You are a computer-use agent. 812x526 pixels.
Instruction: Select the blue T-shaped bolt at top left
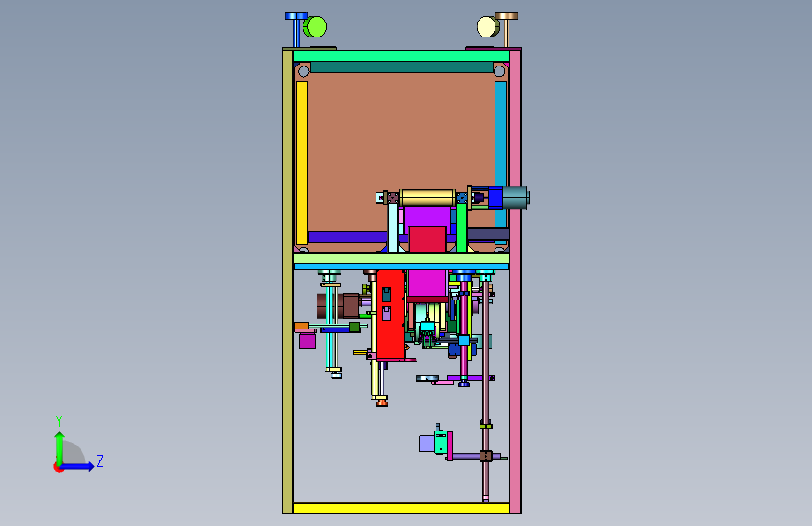tap(296, 29)
